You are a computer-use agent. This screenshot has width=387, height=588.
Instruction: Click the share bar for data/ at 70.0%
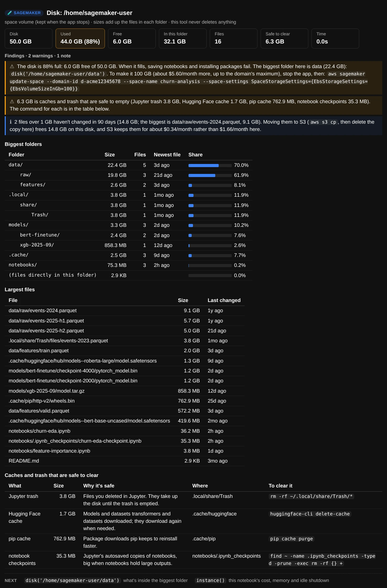pyautogui.click(x=210, y=166)
